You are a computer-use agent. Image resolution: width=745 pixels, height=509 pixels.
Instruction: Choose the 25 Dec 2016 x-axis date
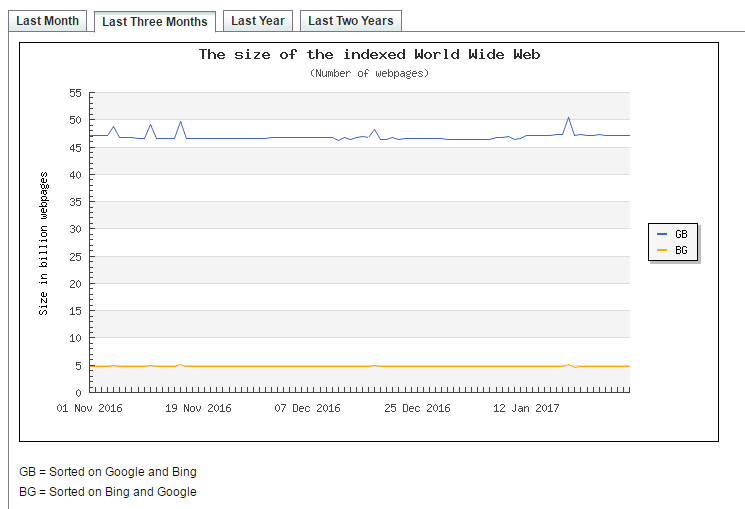coord(418,408)
